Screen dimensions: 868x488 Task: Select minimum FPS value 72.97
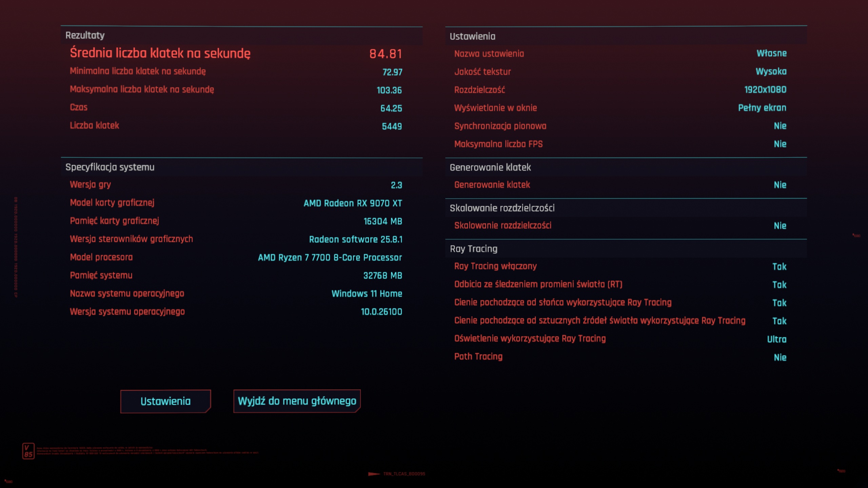pyautogui.click(x=392, y=72)
